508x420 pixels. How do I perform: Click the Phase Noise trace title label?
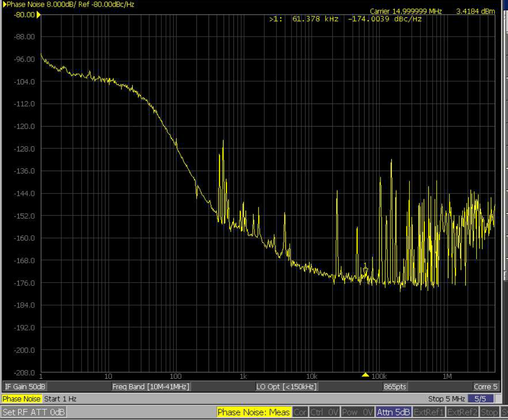point(71,4)
